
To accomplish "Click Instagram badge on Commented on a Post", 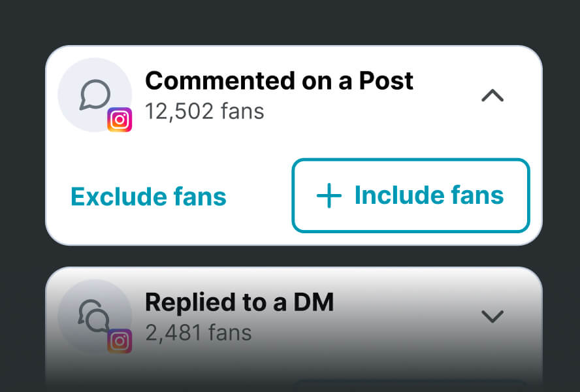I will [x=120, y=120].
